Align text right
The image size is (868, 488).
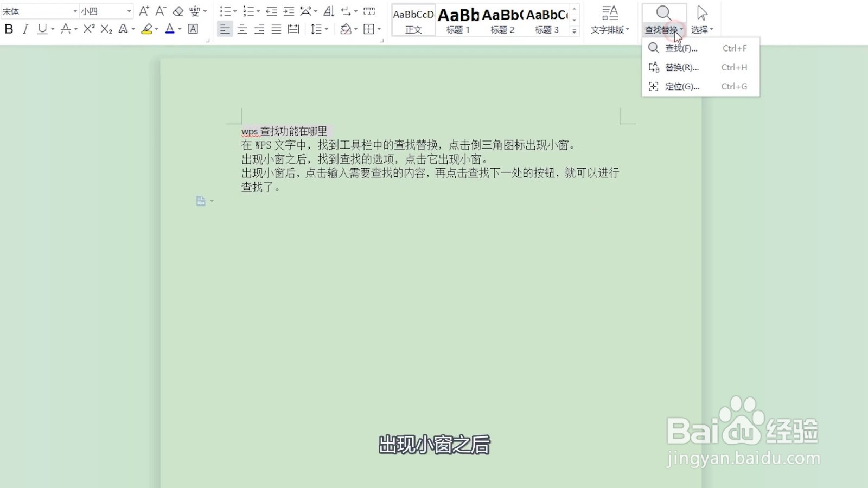point(259,29)
